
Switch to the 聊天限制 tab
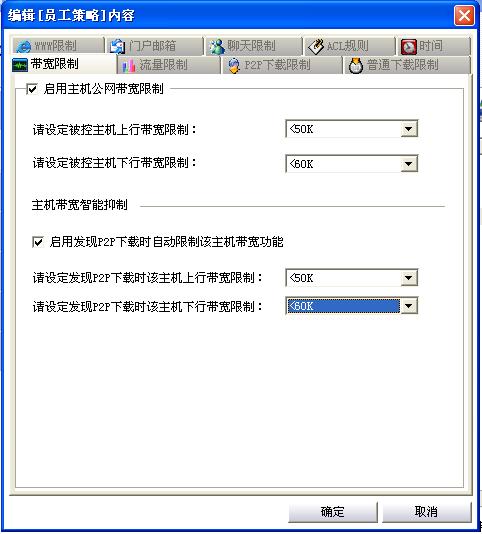point(253,46)
